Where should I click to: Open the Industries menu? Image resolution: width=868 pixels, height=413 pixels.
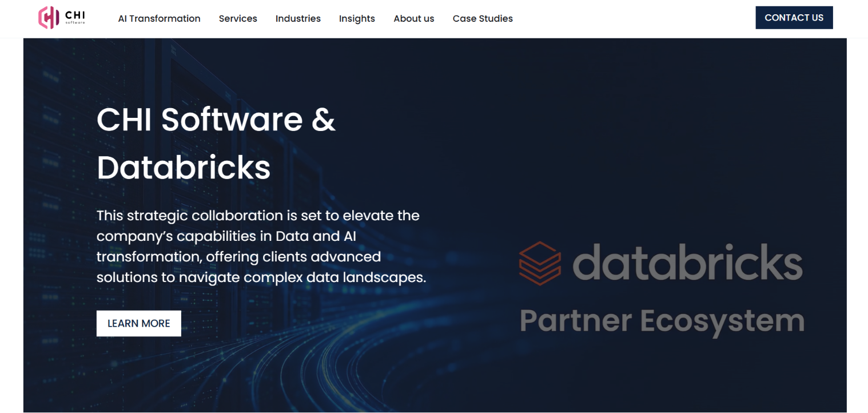(298, 18)
